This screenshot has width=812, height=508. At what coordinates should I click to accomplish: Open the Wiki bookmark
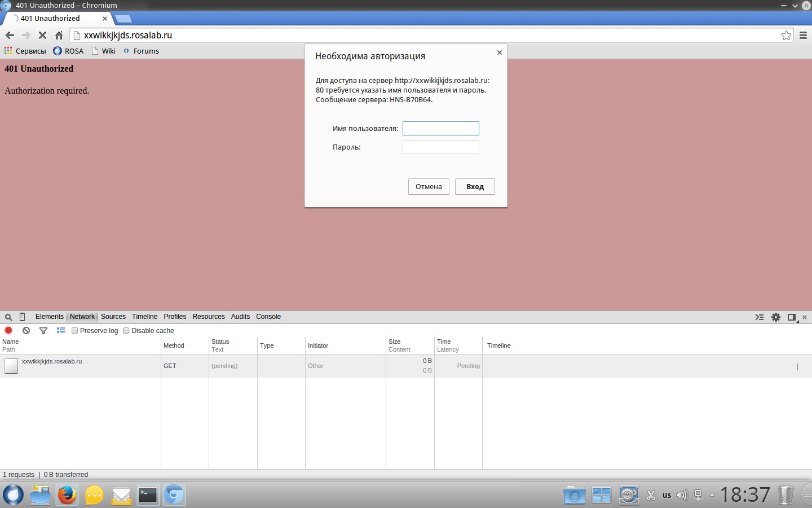[103, 51]
